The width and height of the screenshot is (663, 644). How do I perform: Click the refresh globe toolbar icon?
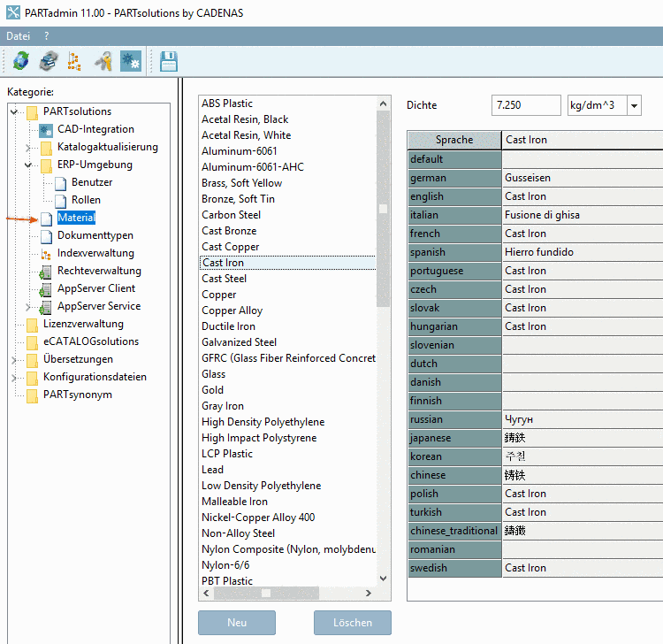(19, 61)
